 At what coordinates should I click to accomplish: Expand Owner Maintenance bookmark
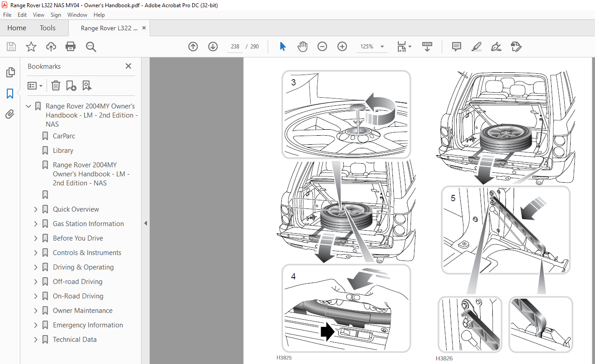36,311
